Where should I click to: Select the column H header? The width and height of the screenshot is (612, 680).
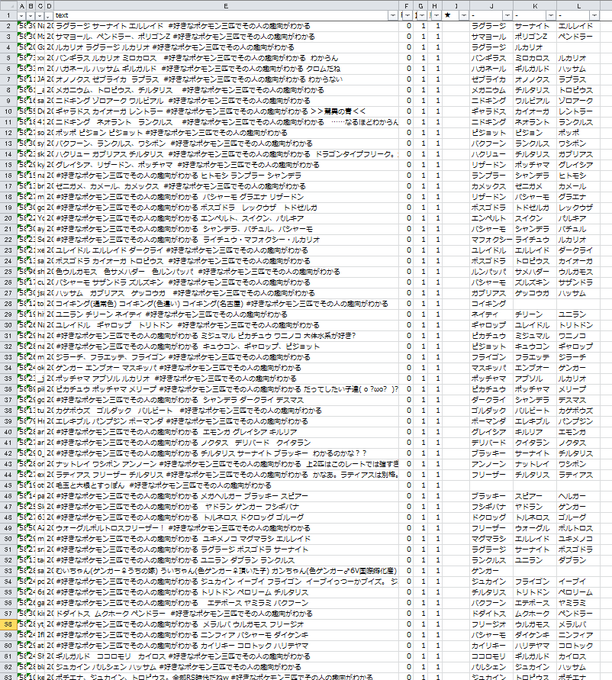(x=435, y=6)
